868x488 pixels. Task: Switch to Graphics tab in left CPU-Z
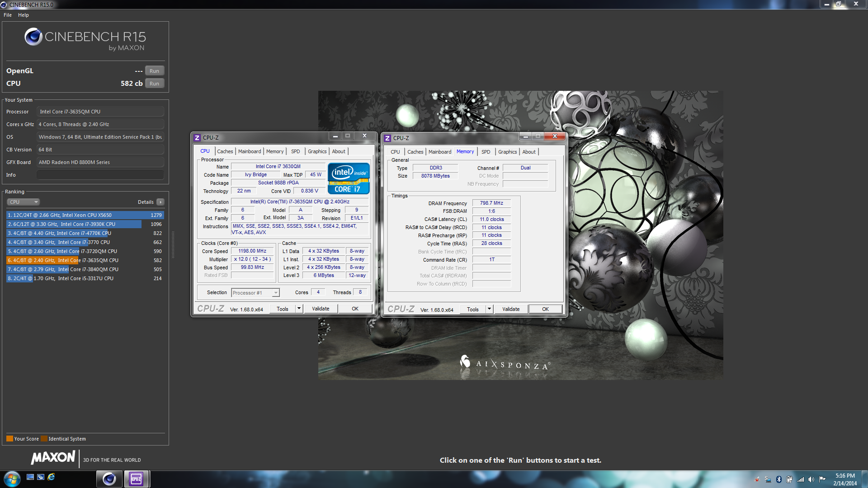(317, 152)
